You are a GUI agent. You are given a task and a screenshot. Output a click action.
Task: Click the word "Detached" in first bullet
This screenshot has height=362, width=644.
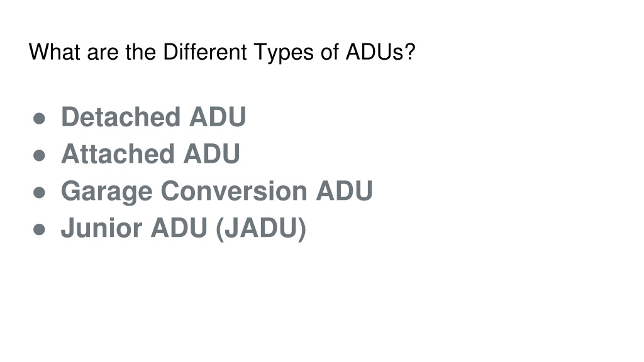point(121,117)
